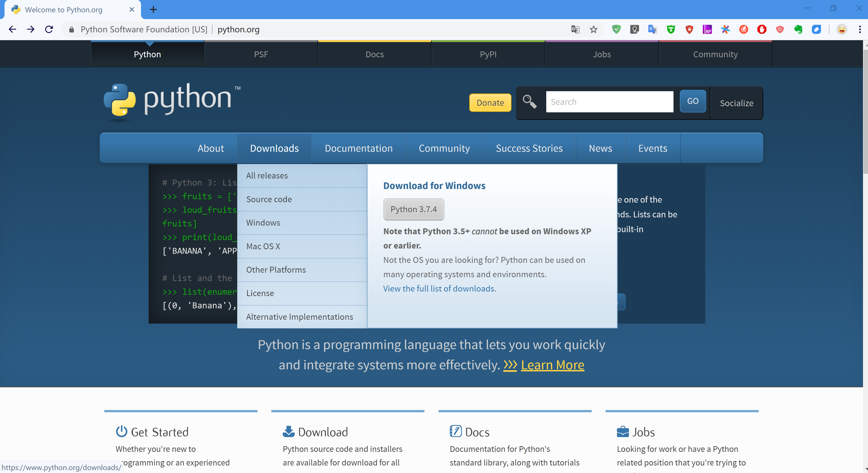Image resolution: width=868 pixels, height=473 pixels.
Task: Expand the All releases option
Action: tap(267, 175)
